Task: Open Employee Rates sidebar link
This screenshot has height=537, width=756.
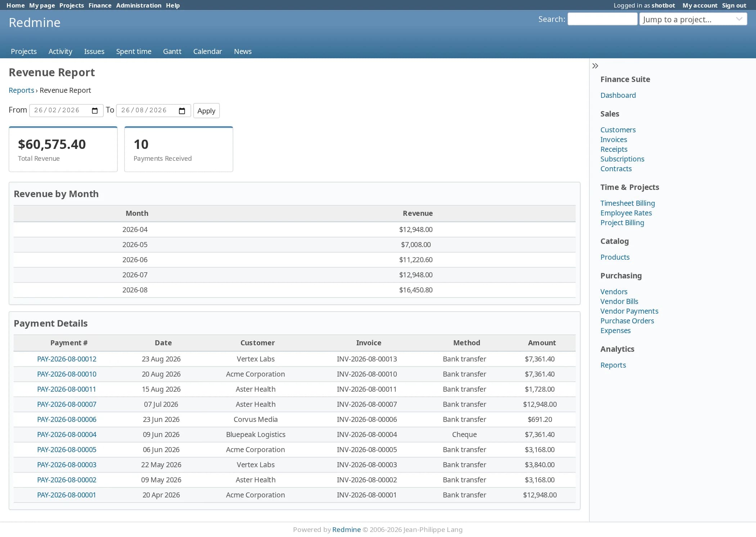Action: coord(626,213)
